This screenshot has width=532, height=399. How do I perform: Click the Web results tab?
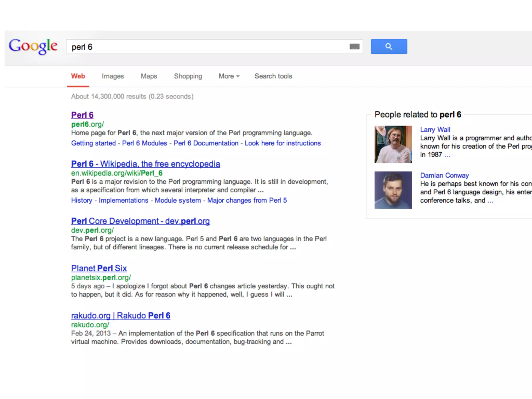click(x=78, y=76)
